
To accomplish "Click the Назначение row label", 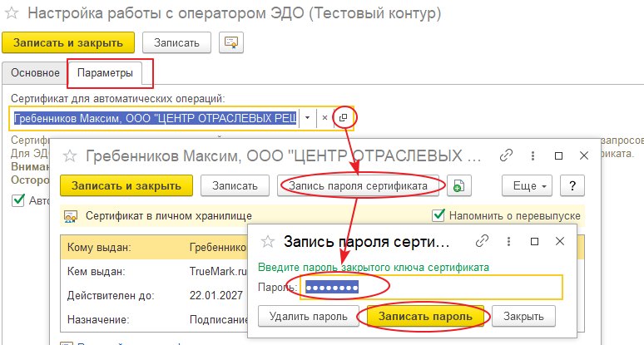I will click(98, 319).
